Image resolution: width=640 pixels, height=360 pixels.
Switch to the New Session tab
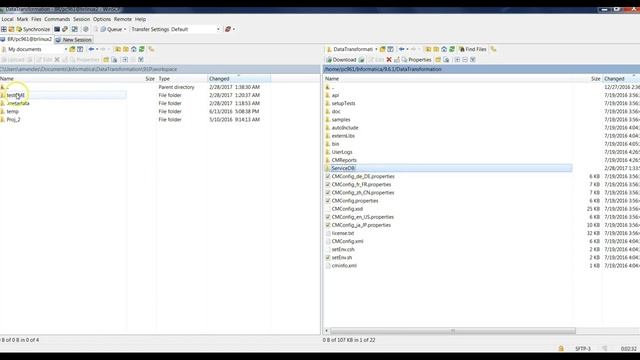[73, 40]
